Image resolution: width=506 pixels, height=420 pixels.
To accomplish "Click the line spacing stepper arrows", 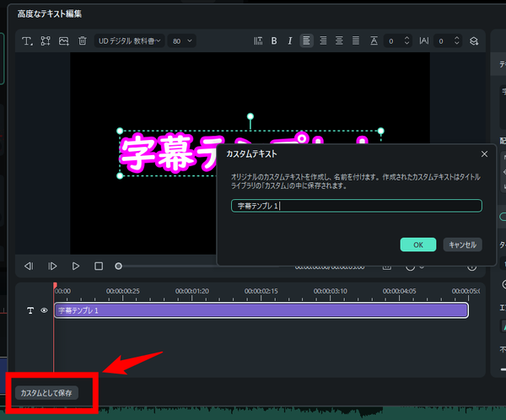I will (407, 40).
